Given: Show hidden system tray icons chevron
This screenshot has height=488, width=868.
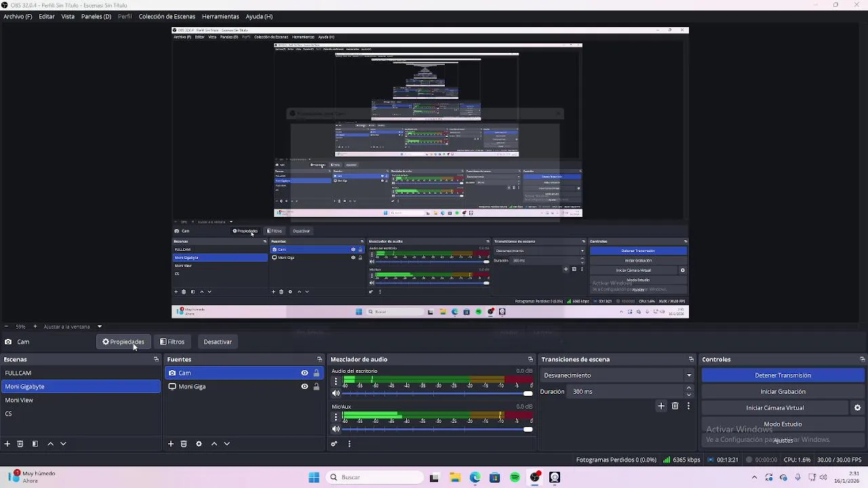Looking at the screenshot, I should [x=754, y=477].
